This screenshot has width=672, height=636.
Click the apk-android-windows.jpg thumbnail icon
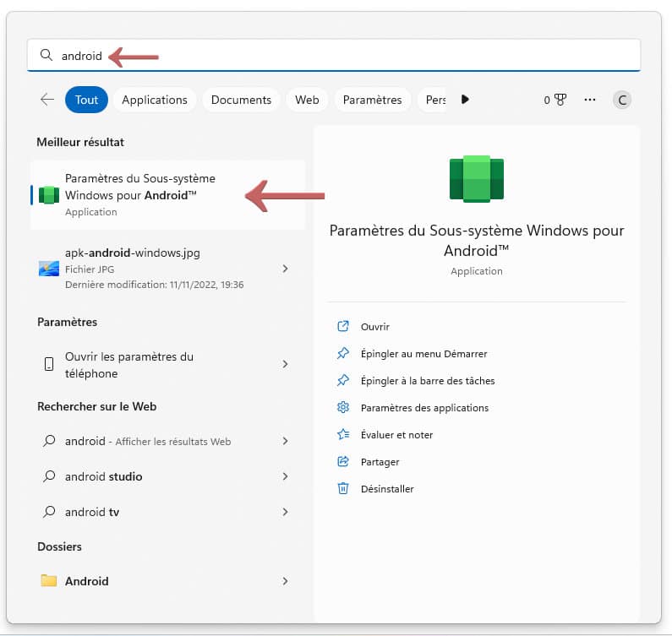49,269
